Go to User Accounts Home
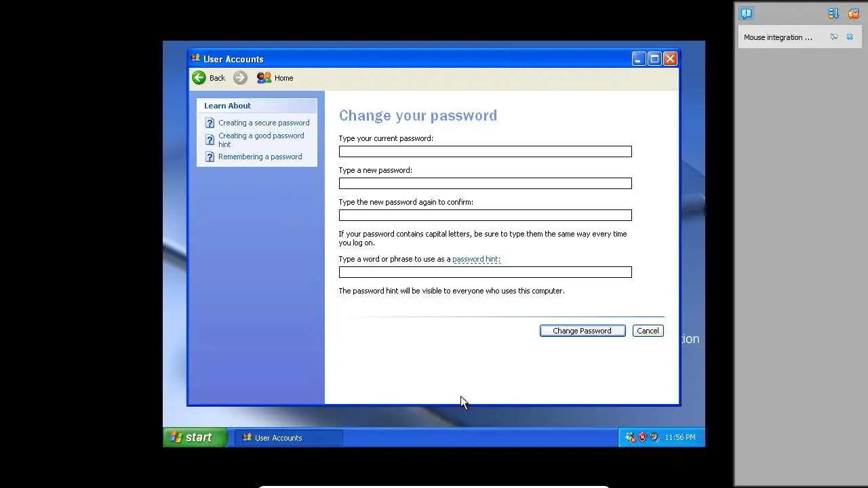This screenshot has height=488, width=868. pos(275,78)
